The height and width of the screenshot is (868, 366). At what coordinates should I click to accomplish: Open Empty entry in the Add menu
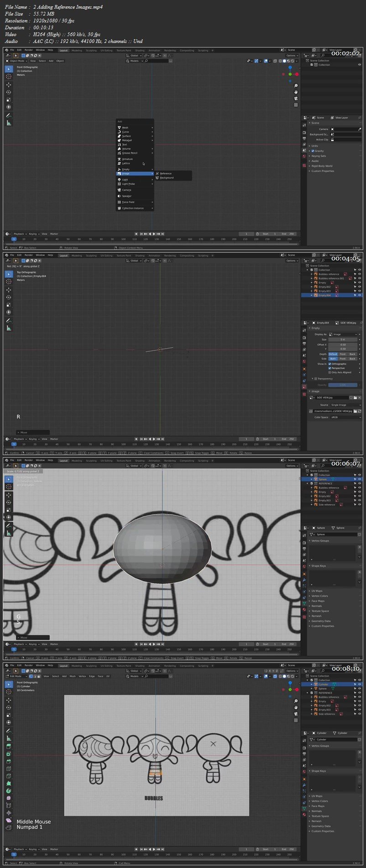[135, 169]
